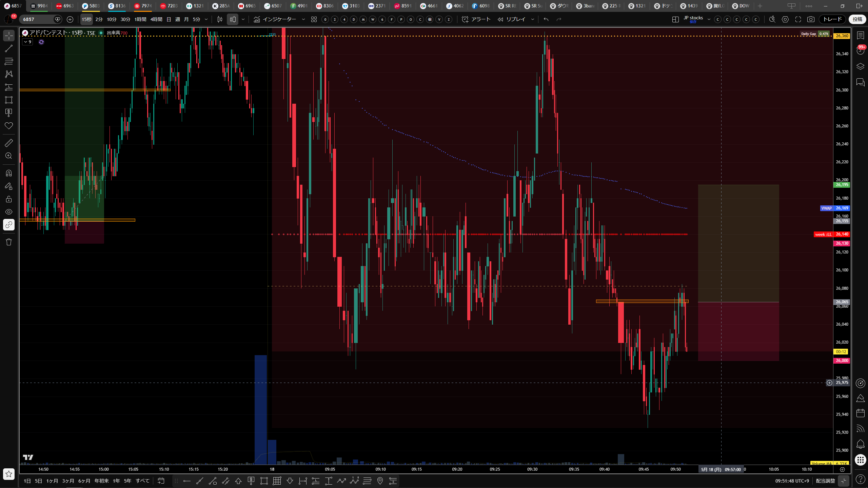
Task: Click the アラート alert button
Action: pyautogui.click(x=476, y=19)
